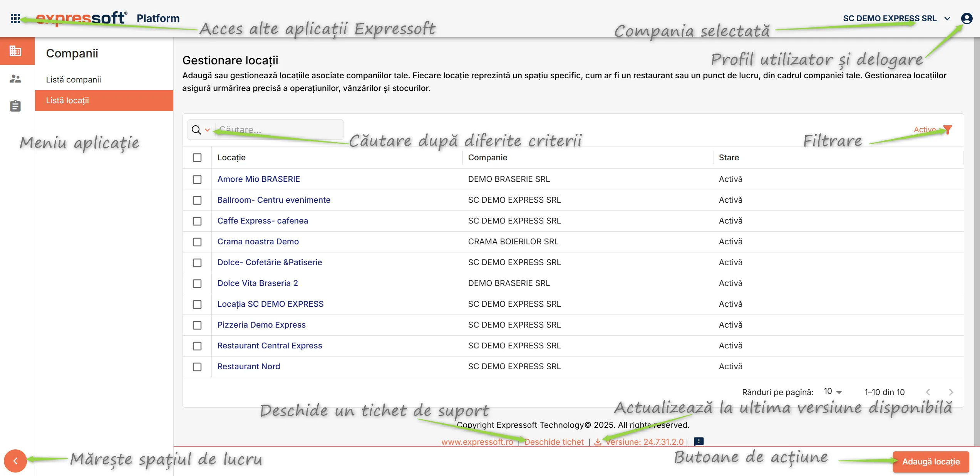Click the Deschide tichet link

(554, 442)
